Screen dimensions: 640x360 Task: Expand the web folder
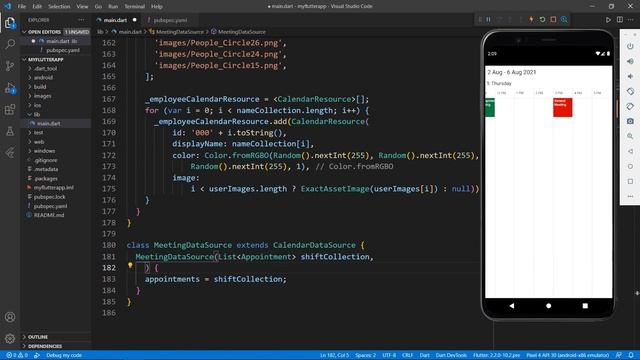click(x=38, y=142)
